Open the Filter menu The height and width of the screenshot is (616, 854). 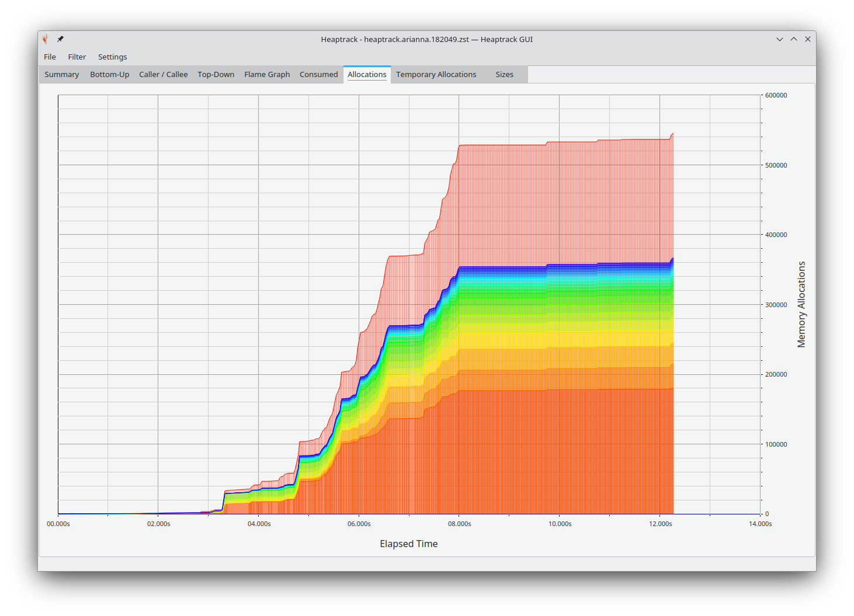tap(77, 57)
